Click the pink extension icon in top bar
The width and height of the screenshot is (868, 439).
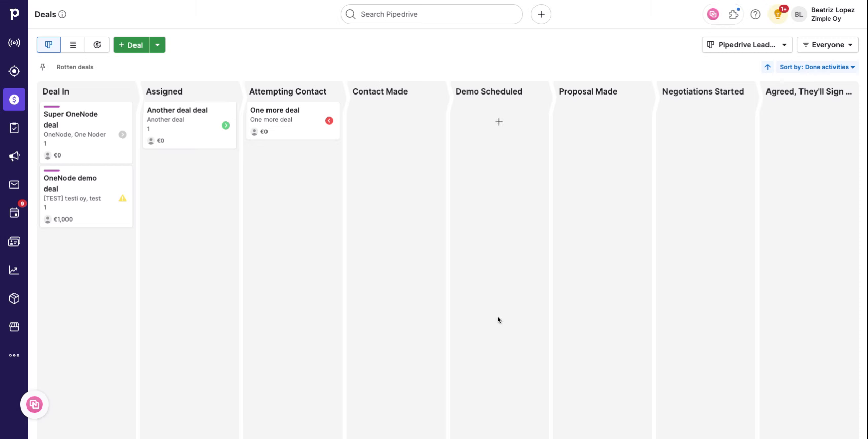(713, 14)
